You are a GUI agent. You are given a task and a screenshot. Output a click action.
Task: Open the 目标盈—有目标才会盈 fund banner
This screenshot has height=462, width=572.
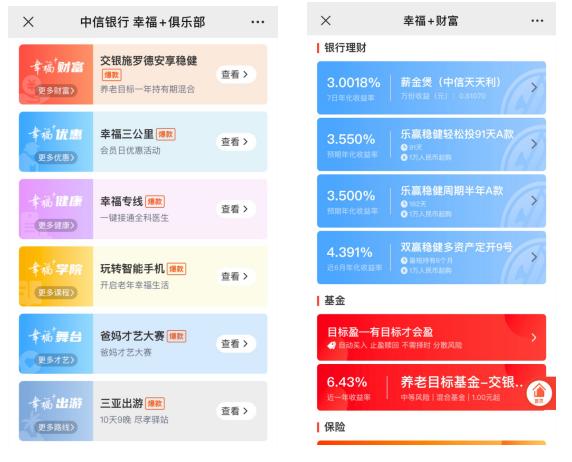point(432,337)
